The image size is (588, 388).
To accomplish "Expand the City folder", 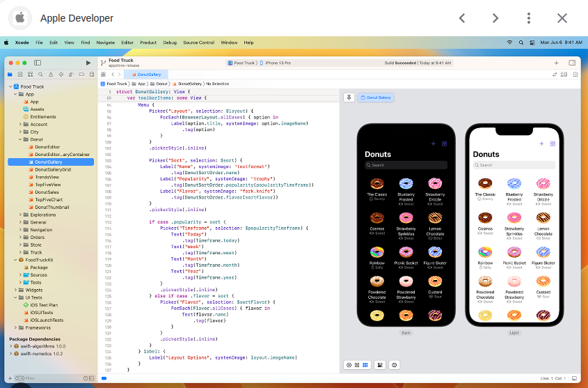I will (x=20, y=132).
